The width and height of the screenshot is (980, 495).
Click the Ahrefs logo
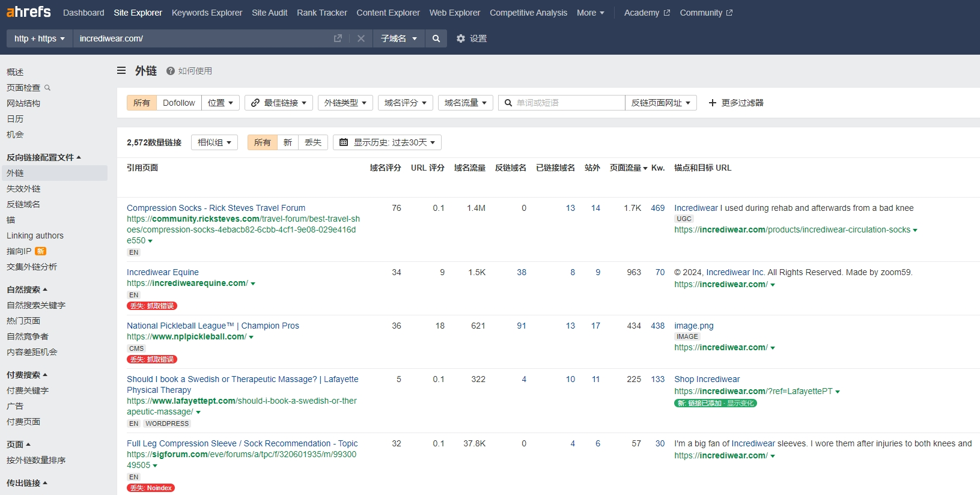point(28,12)
